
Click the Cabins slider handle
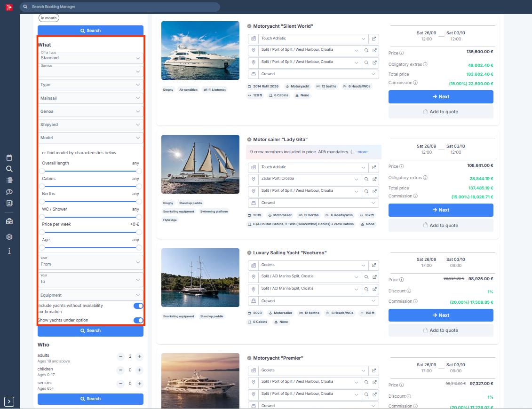[x=42, y=187]
